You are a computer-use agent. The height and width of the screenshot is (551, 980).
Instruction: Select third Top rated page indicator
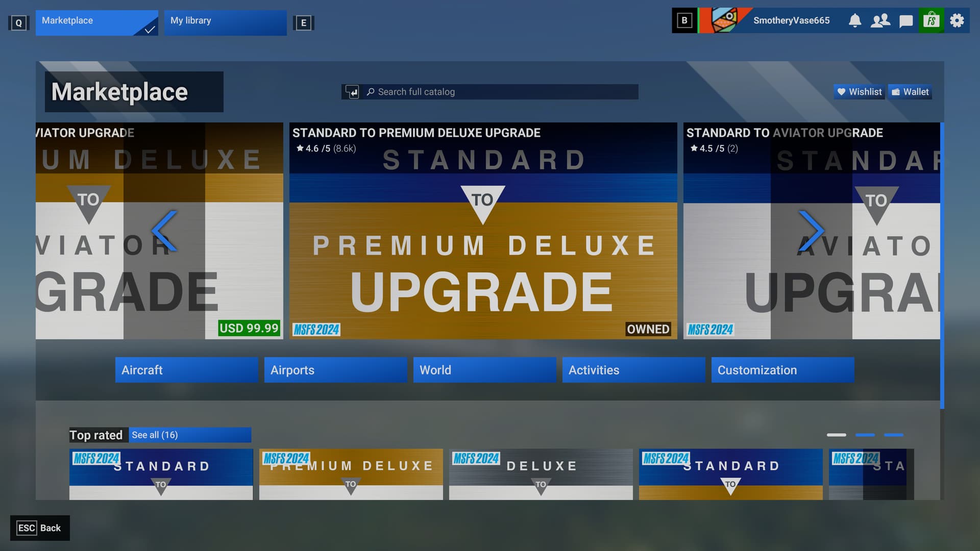pos(894,435)
